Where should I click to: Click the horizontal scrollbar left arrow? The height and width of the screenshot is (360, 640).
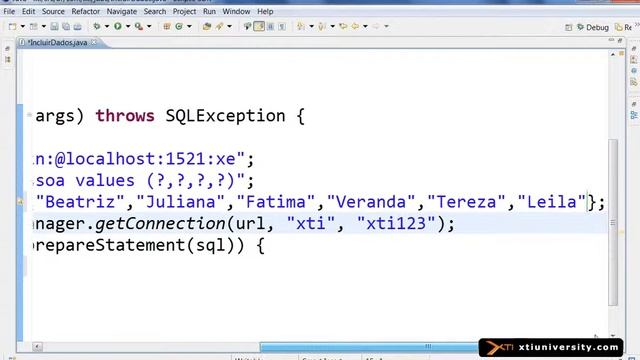click(x=37, y=347)
